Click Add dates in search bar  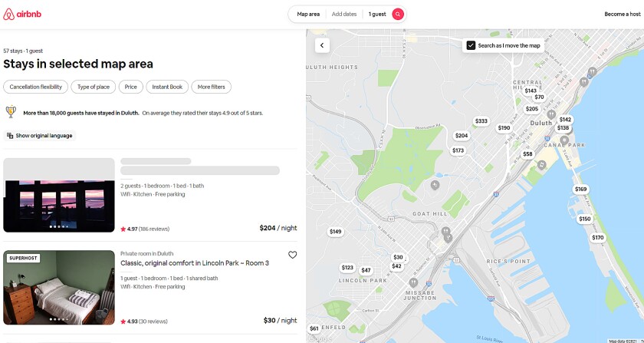click(344, 14)
